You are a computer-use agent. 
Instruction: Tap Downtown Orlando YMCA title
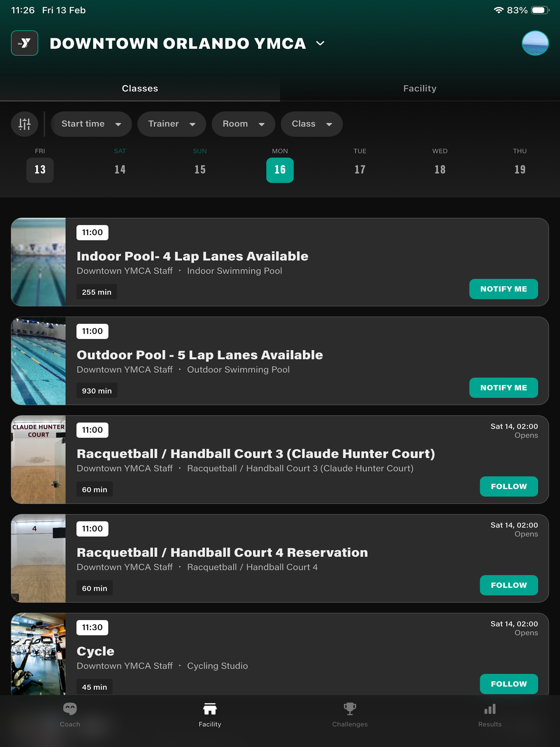coord(178,43)
